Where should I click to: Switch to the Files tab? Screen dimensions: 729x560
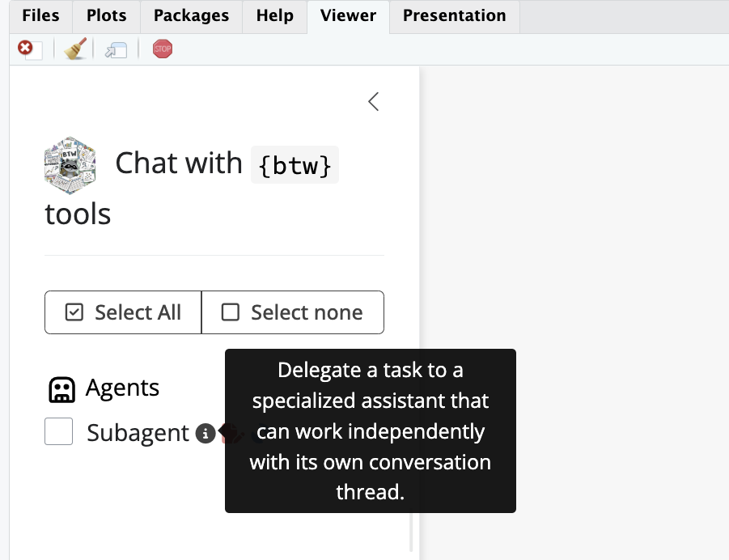[x=40, y=16]
